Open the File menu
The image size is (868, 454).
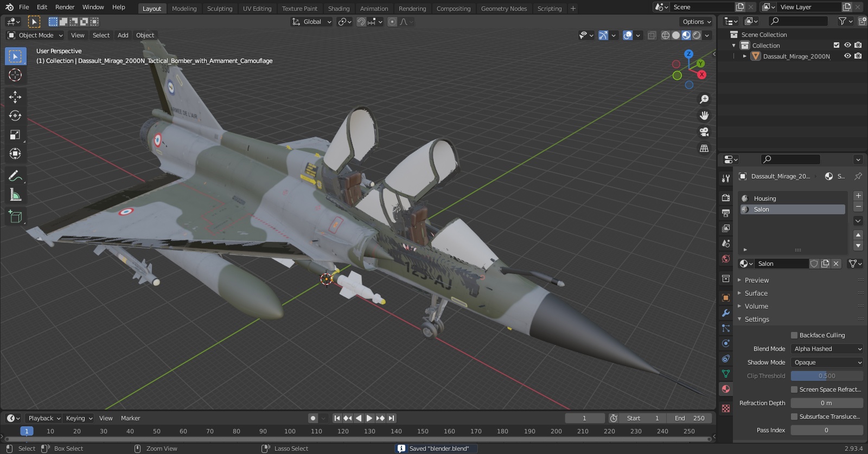tap(24, 7)
